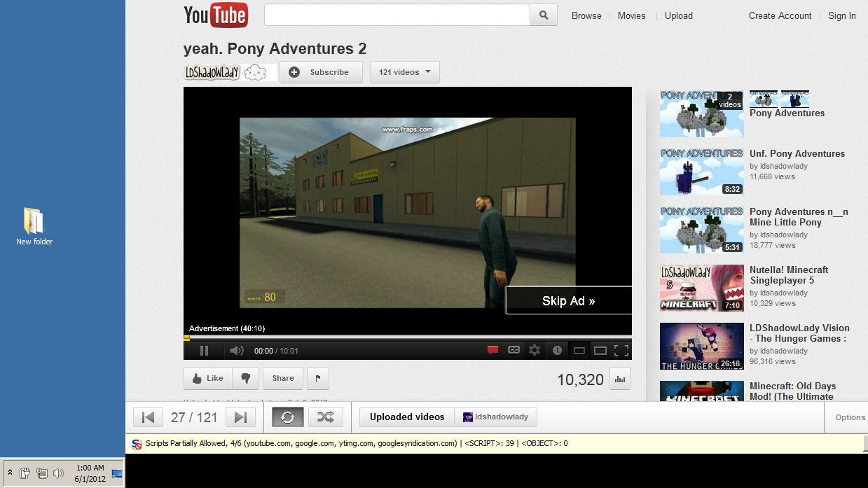Open LDShadowLady Vision Hunger Games title

[799, 333]
